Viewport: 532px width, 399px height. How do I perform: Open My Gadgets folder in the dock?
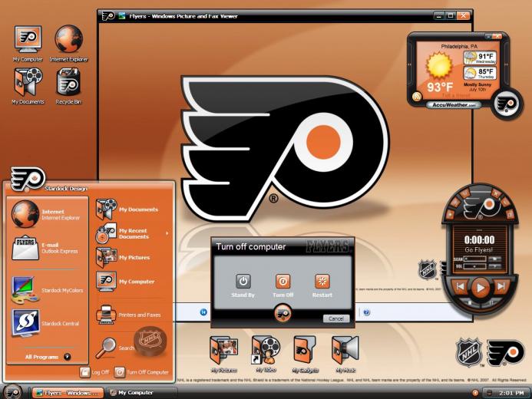pos(305,354)
